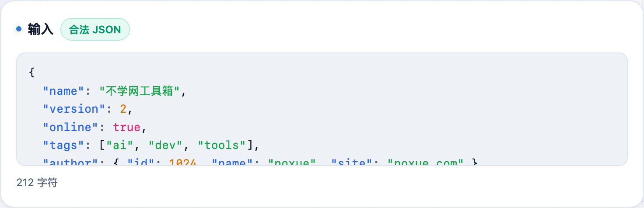Click the 212 字符 character count
This screenshot has height=208, width=644.
(x=37, y=183)
